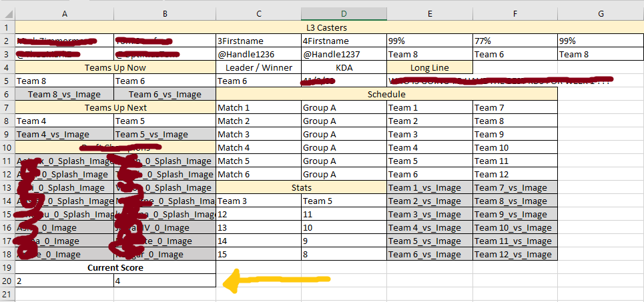Click the stats cell containing 13
This screenshot has height=302, width=644.
258,227
